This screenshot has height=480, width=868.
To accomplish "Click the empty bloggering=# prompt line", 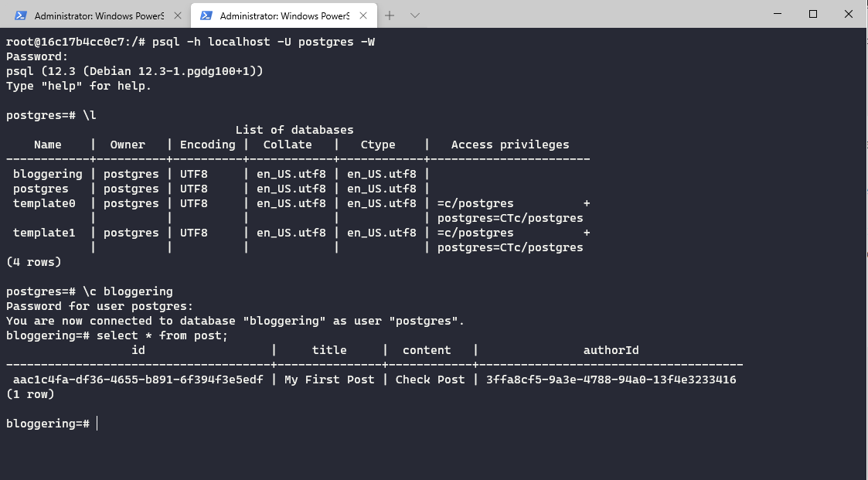I will click(x=52, y=424).
